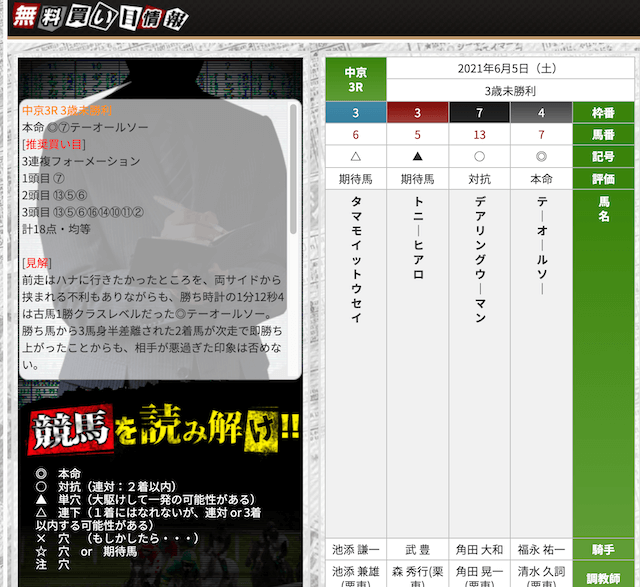Click the black frame number 7 cell
Screen dimensions: 640x587
point(479,113)
